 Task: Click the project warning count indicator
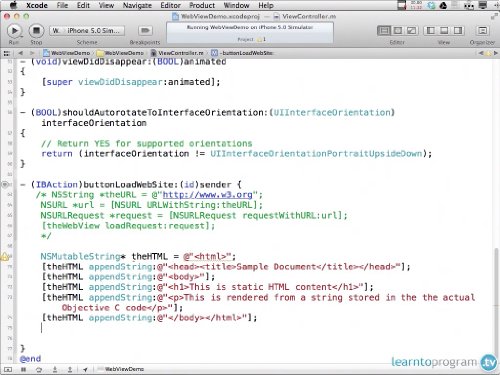click(x=261, y=39)
